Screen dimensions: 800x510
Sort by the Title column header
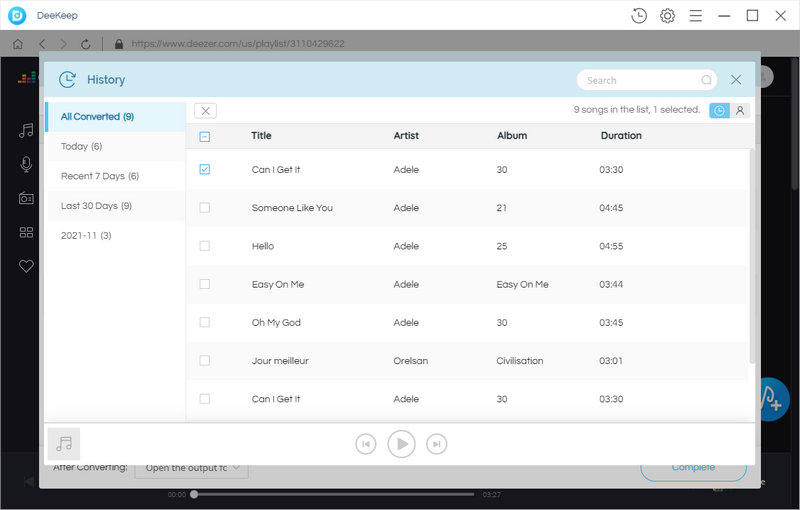261,136
